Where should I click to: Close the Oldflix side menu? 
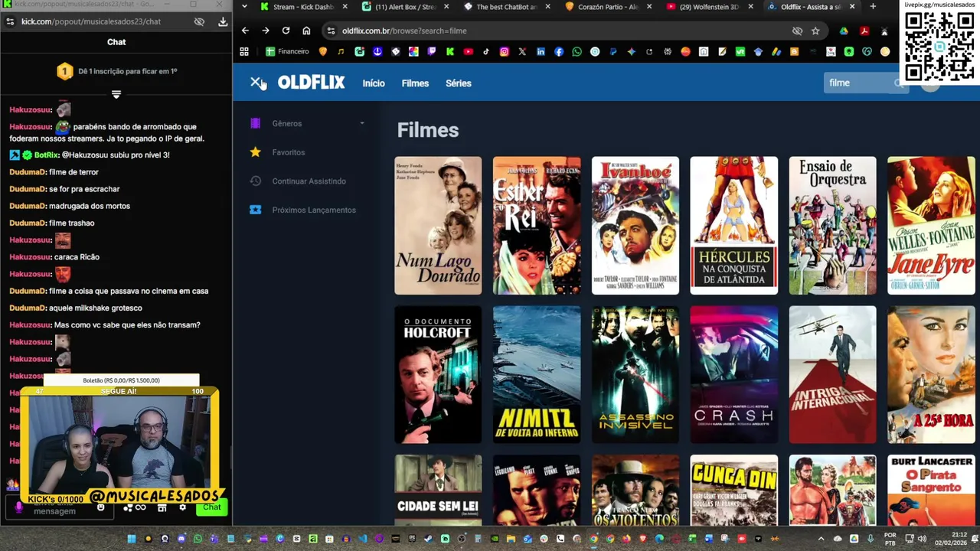pyautogui.click(x=256, y=83)
